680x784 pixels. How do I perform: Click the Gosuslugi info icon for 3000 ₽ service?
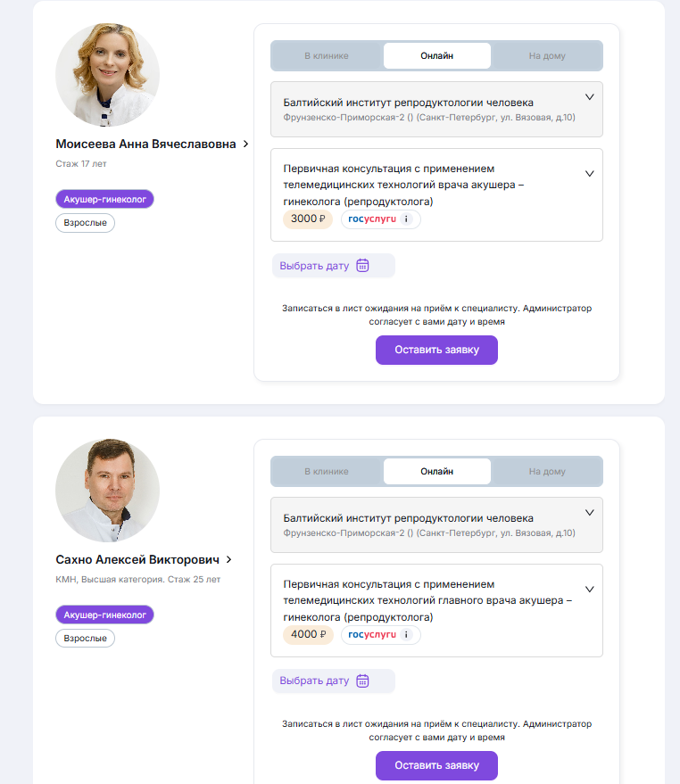406,219
